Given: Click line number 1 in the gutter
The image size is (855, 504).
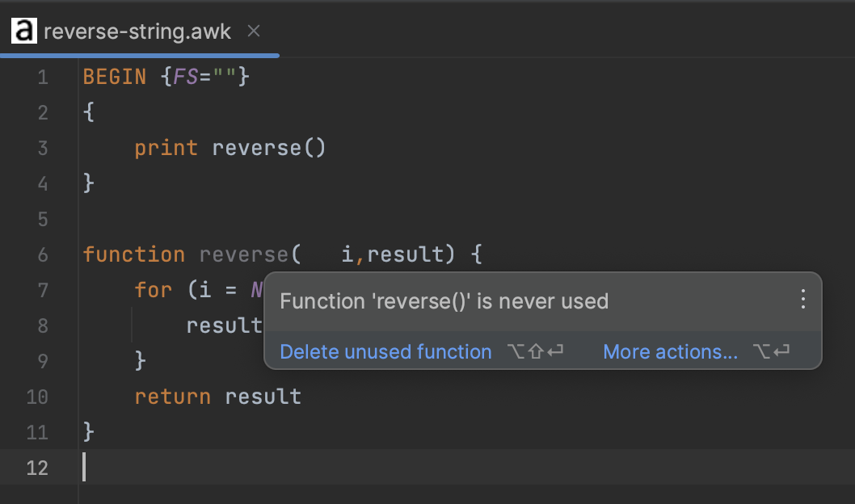Looking at the screenshot, I should (43, 77).
